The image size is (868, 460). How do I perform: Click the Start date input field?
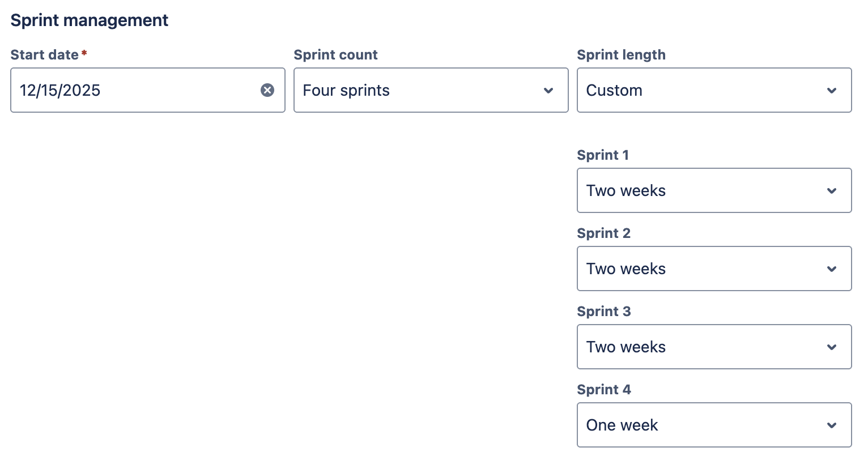tap(136, 90)
